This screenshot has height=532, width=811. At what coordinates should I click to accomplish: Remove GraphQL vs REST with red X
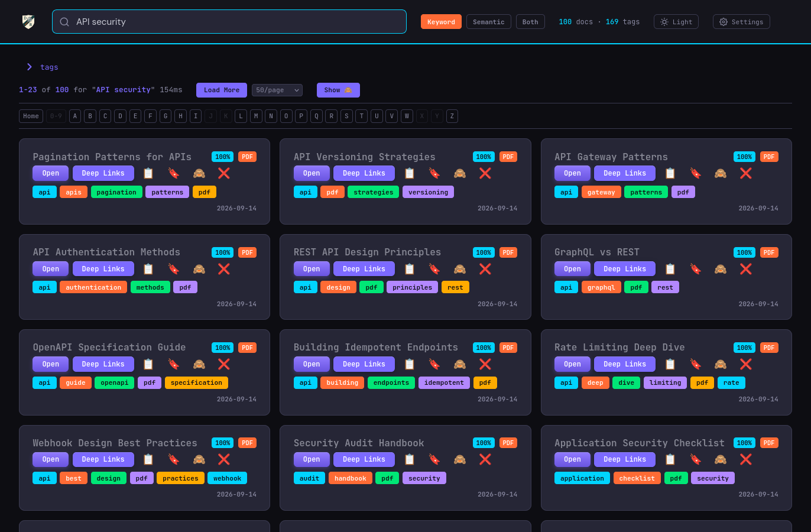tap(746, 269)
